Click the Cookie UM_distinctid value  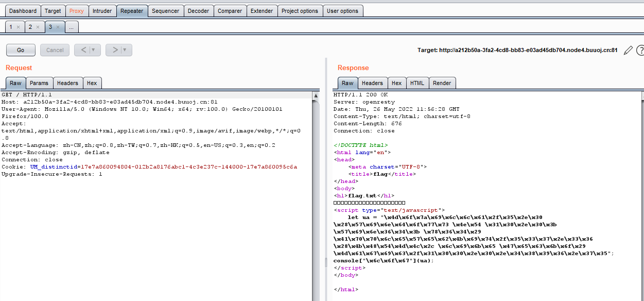point(188,167)
